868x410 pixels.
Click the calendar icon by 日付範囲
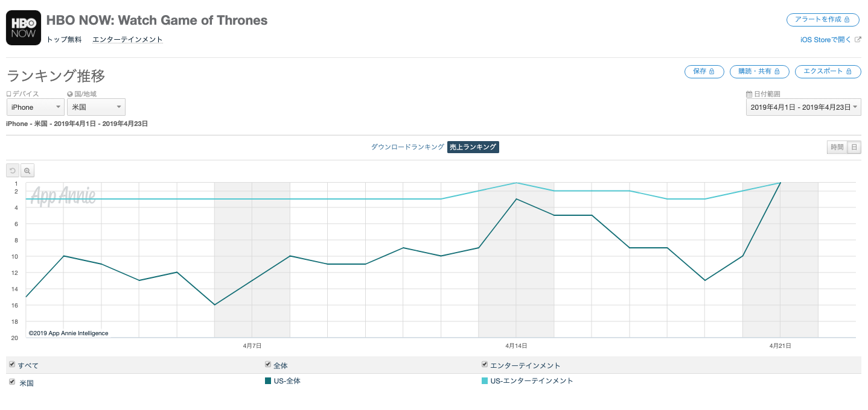pyautogui.click(x=749, y=94)
